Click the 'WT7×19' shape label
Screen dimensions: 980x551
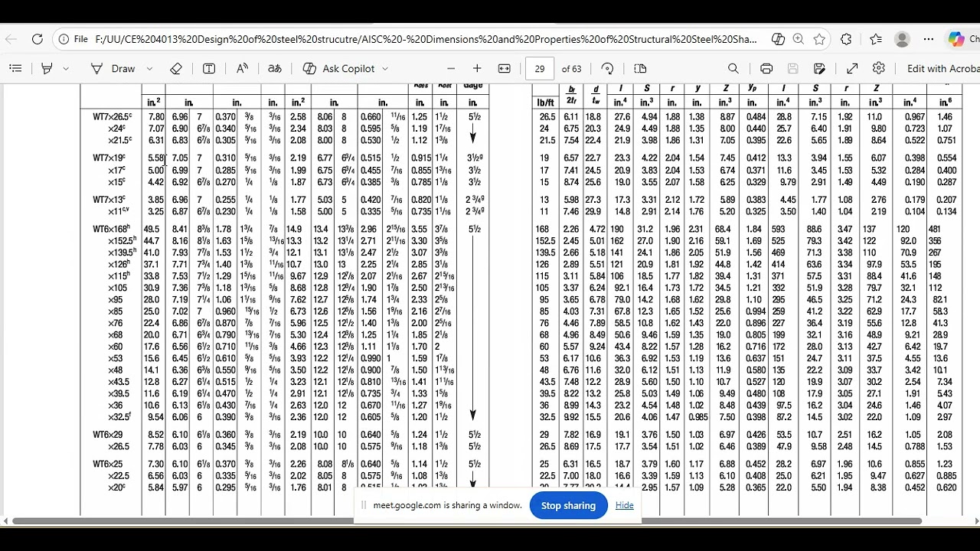[110, 158]
